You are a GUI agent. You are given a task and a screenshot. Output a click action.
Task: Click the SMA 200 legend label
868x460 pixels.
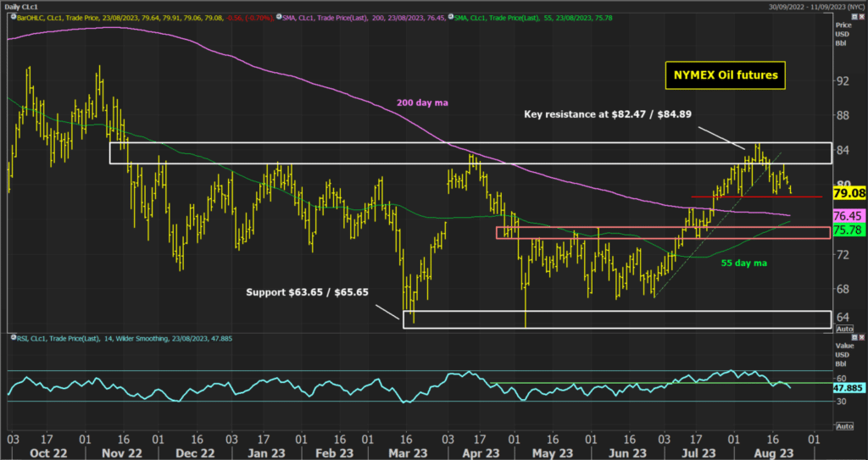coord(364,18)
